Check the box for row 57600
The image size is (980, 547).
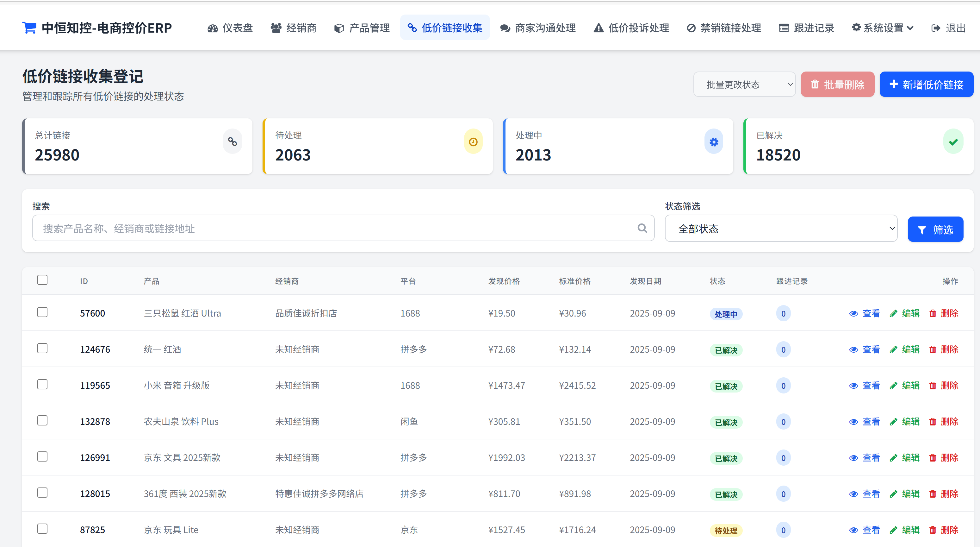click(42, 312)
